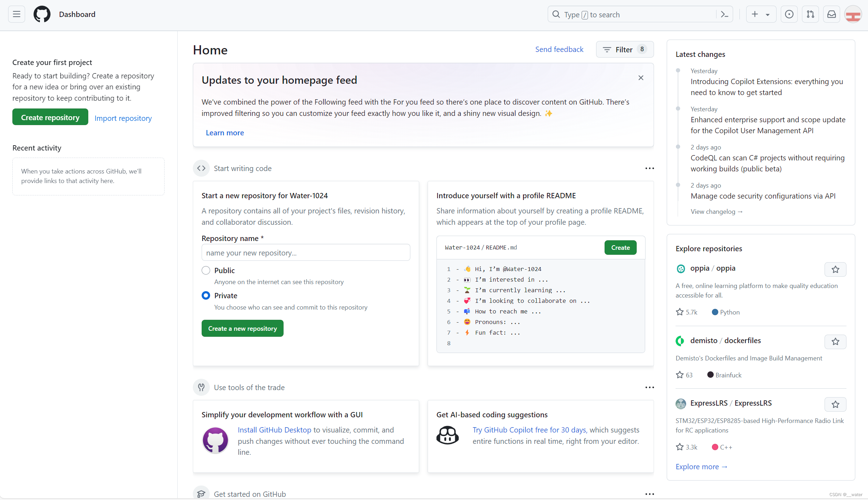The width and height of the screenshot is (868, 500).
Task: Click the GitHub Octocat logo
Action: click(42, 14)
